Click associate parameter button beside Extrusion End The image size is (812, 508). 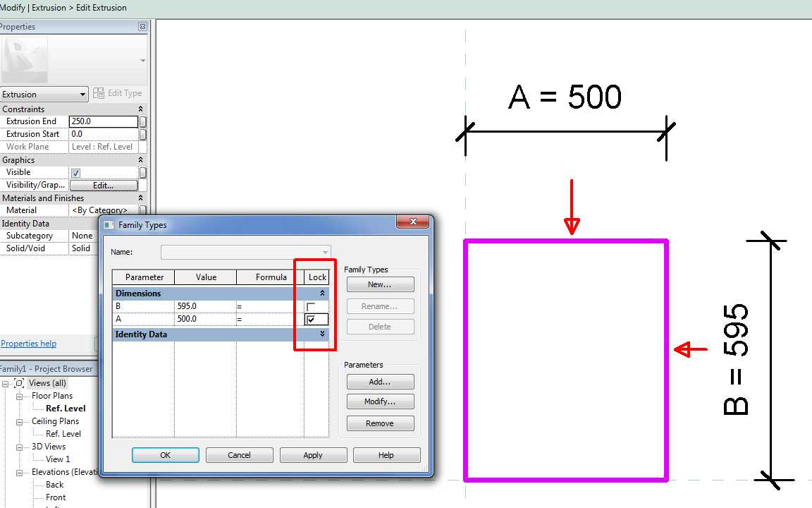point(143,121)
